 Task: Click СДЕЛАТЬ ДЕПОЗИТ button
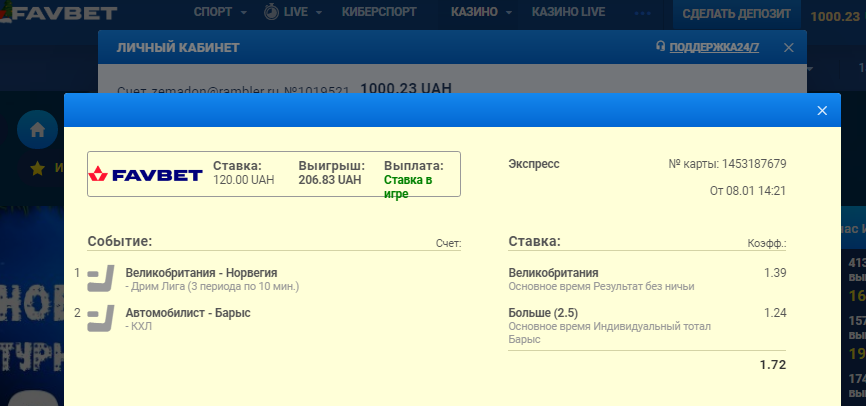click(737, 14)
